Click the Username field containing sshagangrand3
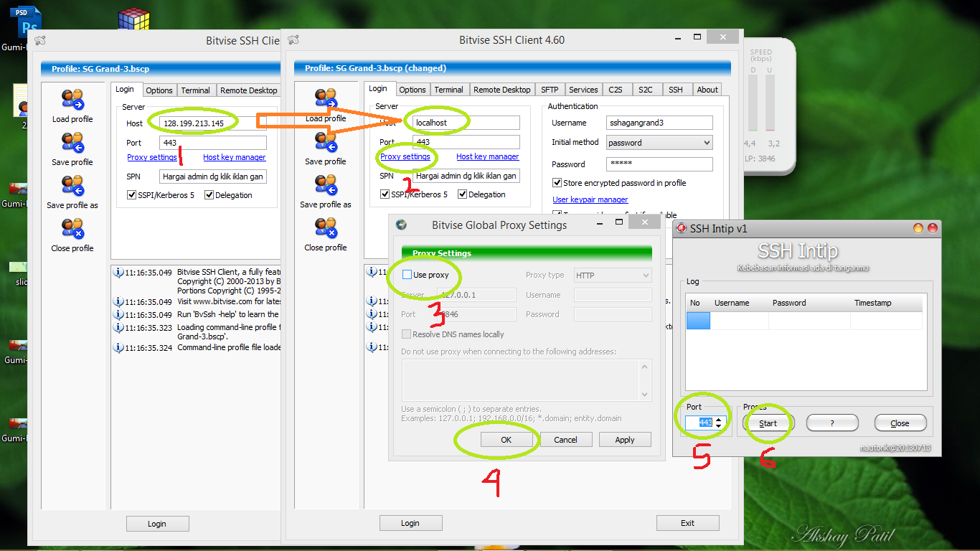 (x=659, y=123)
